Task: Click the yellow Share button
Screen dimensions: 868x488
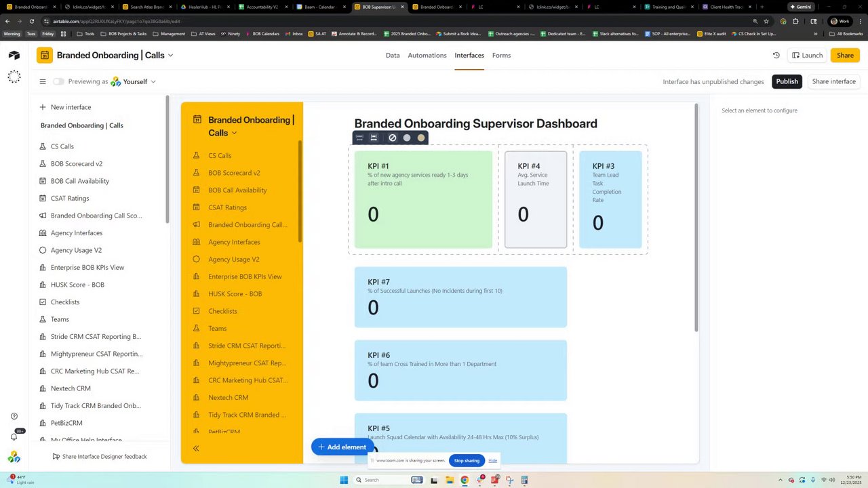Action: click(x=845, y=56)
